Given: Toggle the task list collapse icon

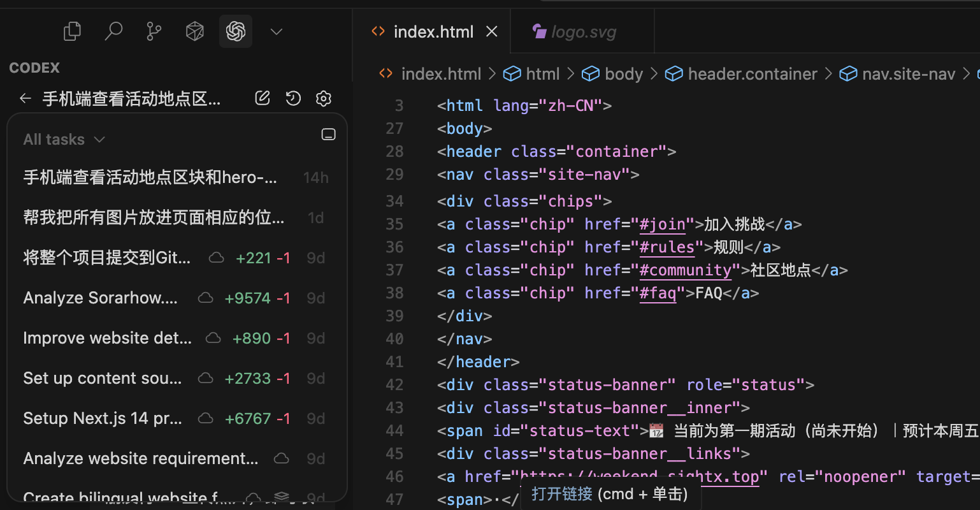Looking at the screenshot, I should (x=328, y=135).
